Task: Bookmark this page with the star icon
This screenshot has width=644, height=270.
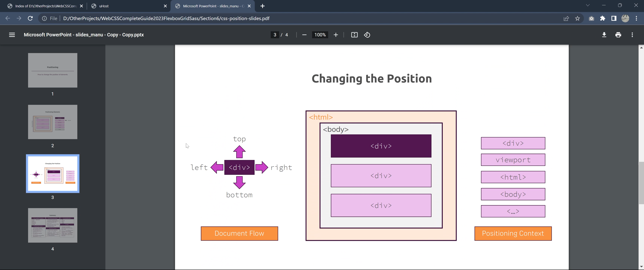Action: tap(577, 18)
